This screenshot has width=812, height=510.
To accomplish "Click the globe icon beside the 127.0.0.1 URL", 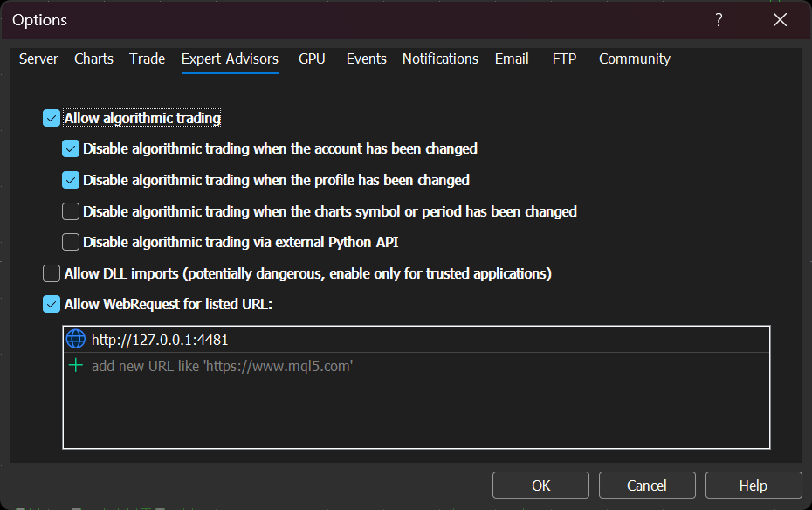I will 76,339.
